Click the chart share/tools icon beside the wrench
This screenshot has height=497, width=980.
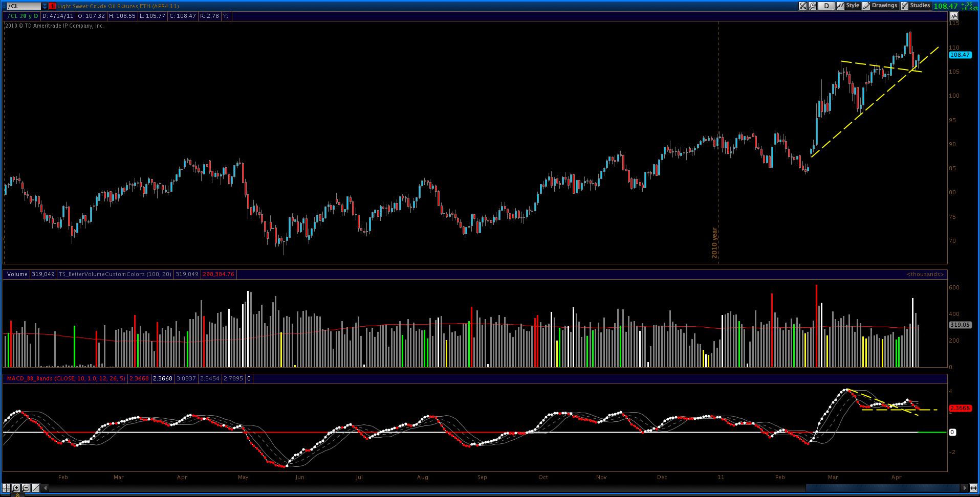click(x=802, y=6)
